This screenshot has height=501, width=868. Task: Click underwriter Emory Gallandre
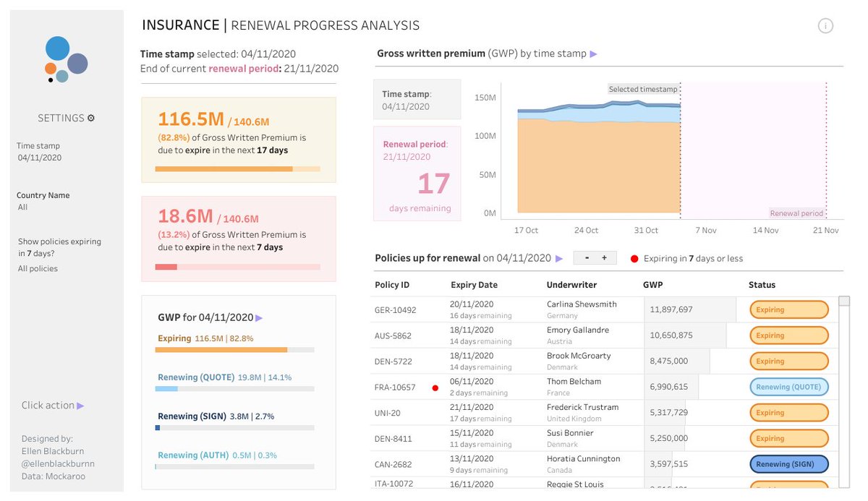point(578,330)
